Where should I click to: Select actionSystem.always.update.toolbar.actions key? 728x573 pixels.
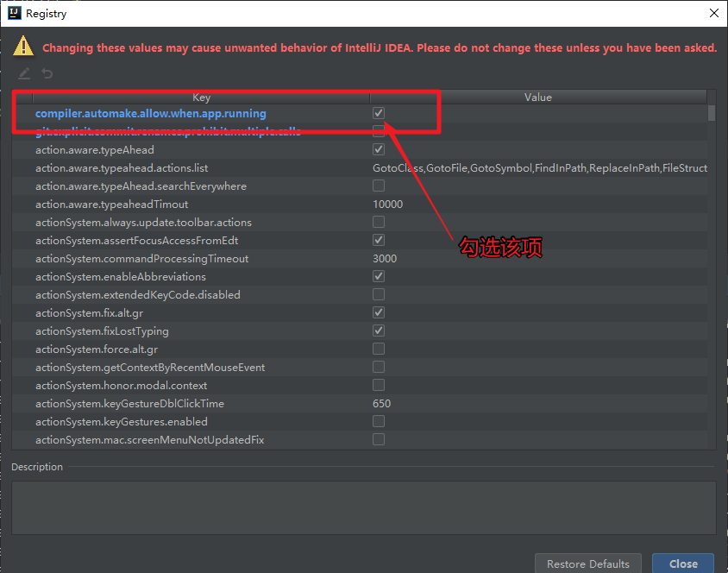pos(143,222)
